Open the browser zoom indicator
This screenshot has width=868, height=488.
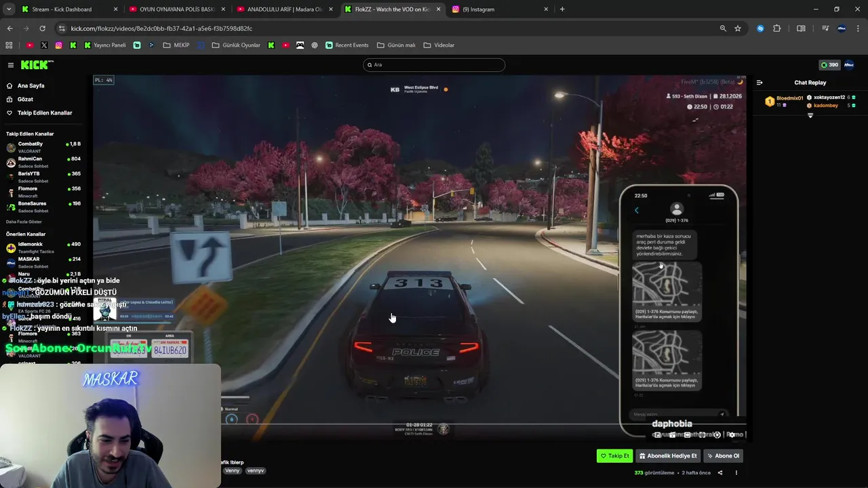coord(723,28)
